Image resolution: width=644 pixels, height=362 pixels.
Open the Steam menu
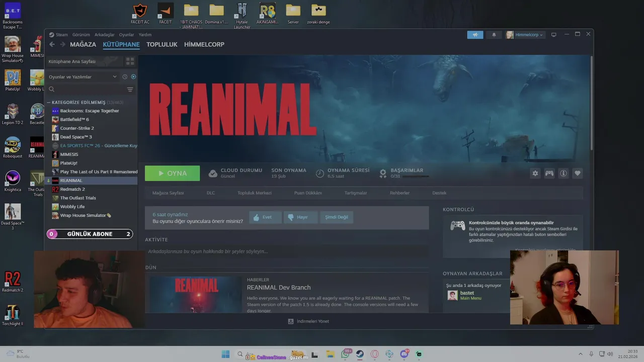click(x=61, y=35)
